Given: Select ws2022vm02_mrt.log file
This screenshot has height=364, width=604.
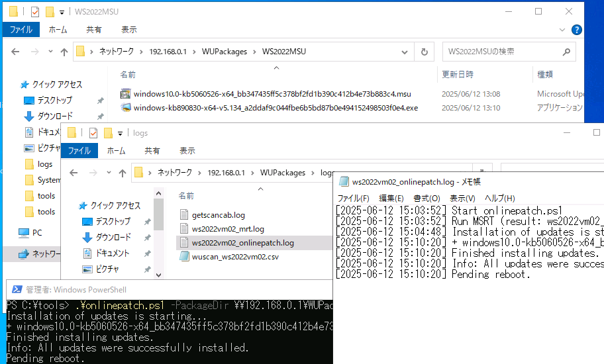Looking at the screenshot, I should [223, 229].
